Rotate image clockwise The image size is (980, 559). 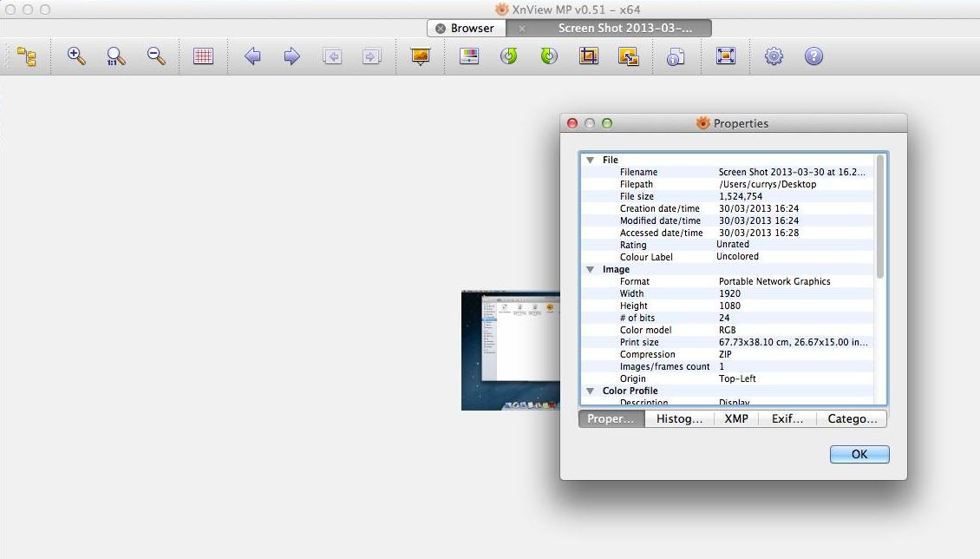coord(549,56)
